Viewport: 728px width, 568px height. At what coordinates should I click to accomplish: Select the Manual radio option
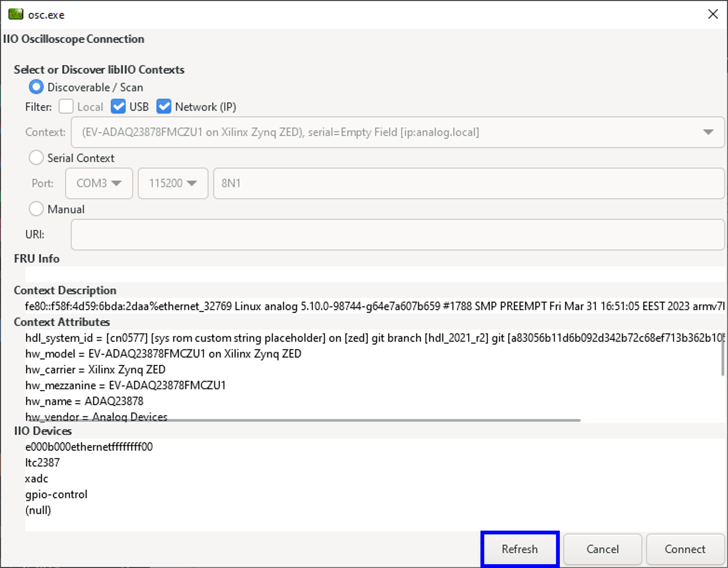pyautogui.click(x=36, y=209)
